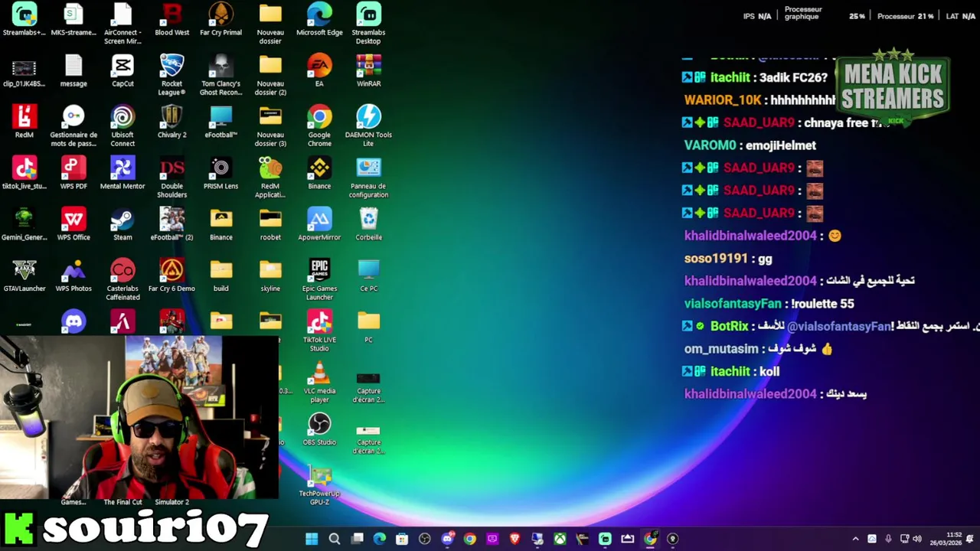This screenshot has width=980, height=551.
Task: Open the PC folder on desktop
Action: click(368, 328)
